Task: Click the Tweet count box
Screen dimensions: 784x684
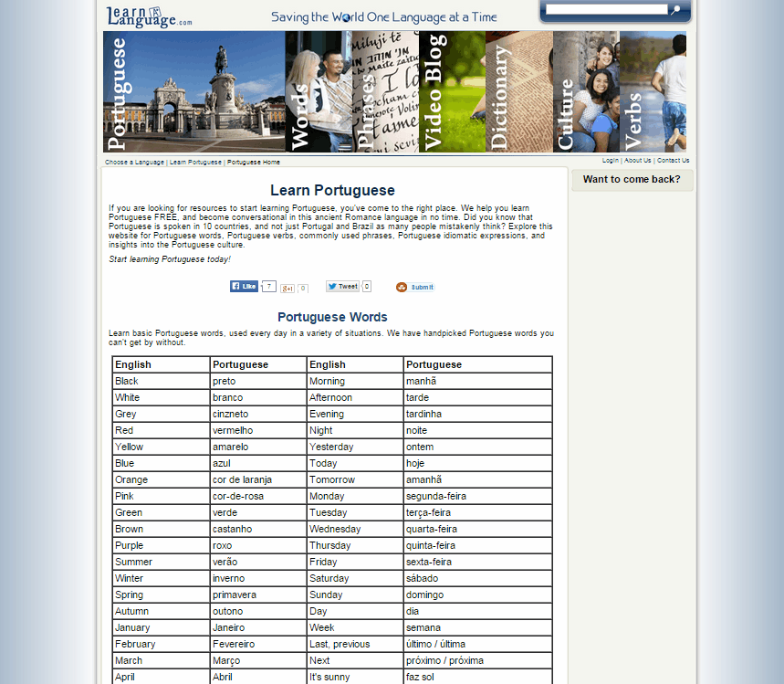Action: 367,286
